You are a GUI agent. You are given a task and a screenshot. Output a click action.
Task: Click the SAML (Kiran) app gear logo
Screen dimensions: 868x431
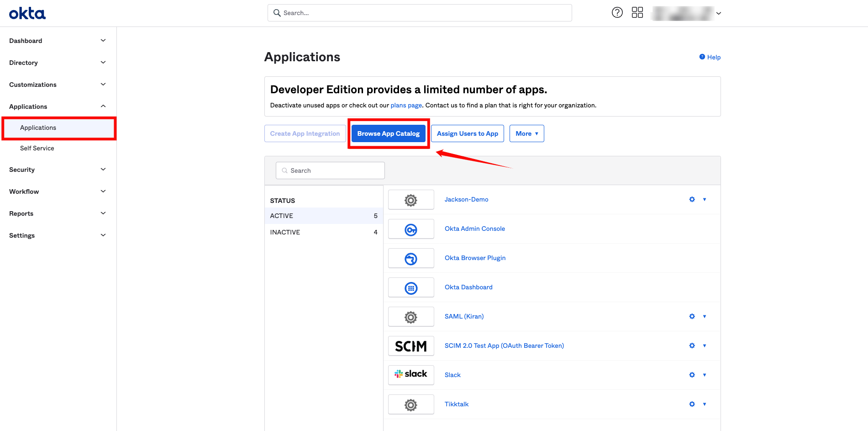pyautogui.click(x=411, y=317)
